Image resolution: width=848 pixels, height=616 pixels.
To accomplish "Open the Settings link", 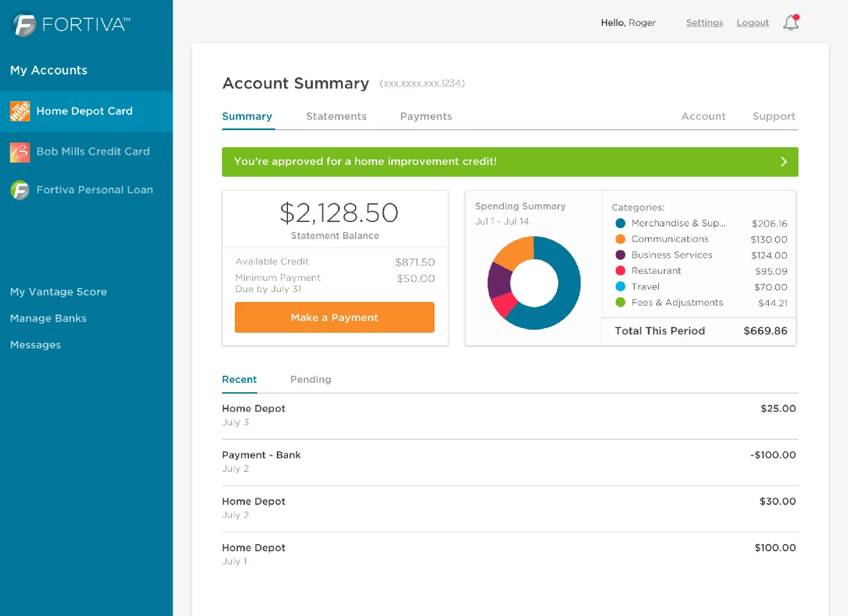I will point(704,22).
